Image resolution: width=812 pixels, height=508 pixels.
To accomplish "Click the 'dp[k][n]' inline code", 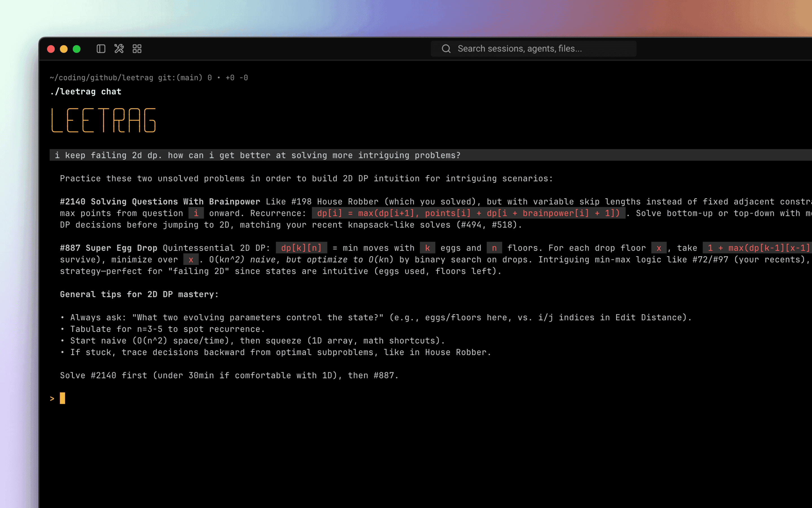I will (x=301, y=248).
